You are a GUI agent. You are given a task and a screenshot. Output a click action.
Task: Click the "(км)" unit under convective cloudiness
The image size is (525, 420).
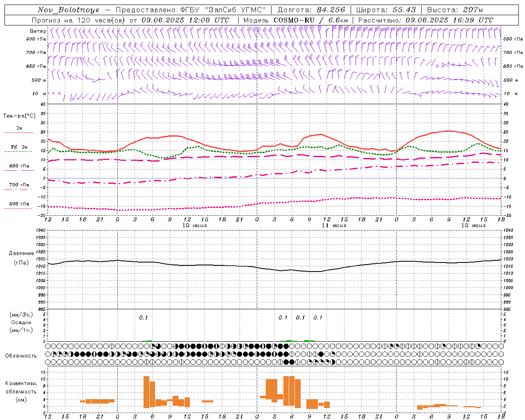(x=21, y=399)
